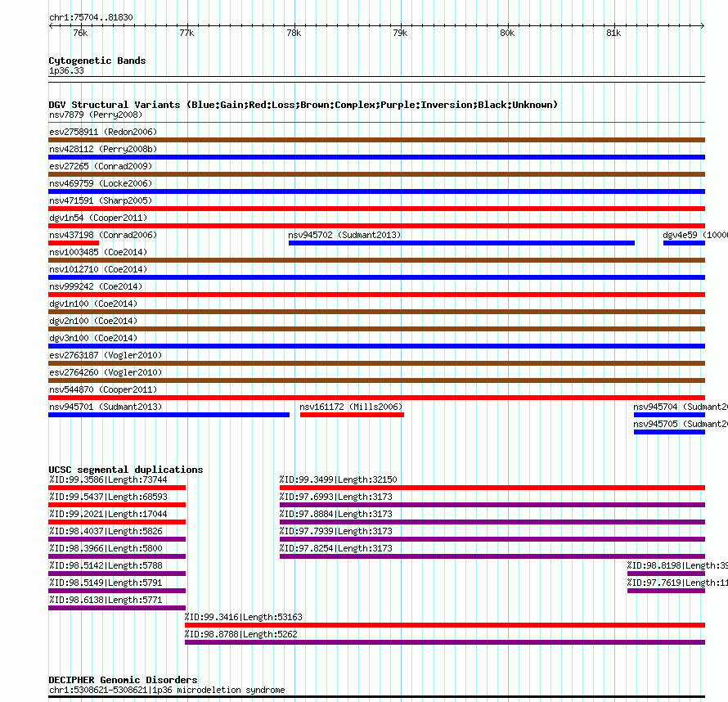The width and height of the screenshot is (728, 702).
Task: Click the red nsv161172 (Mills2006) bar
Action: click(352, 415)
